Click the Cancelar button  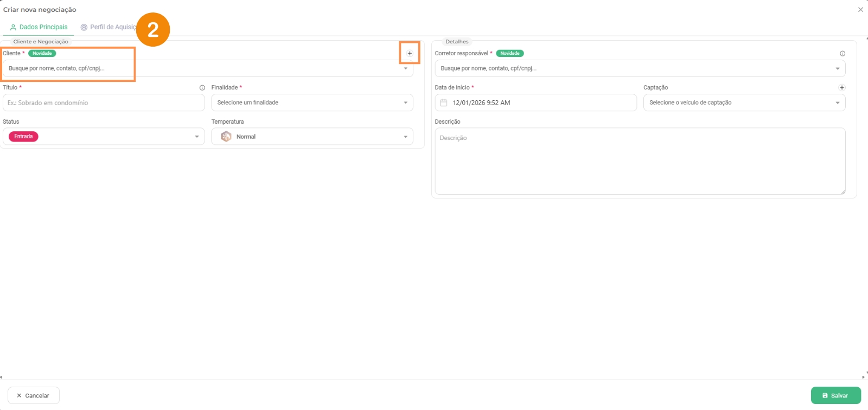pos(33,395)
